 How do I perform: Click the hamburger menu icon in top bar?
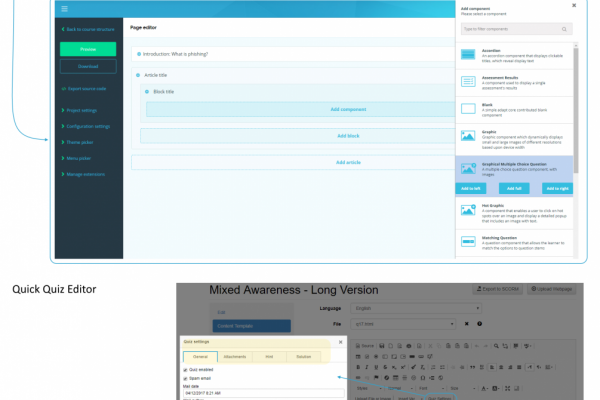click(x=65, y=8)
